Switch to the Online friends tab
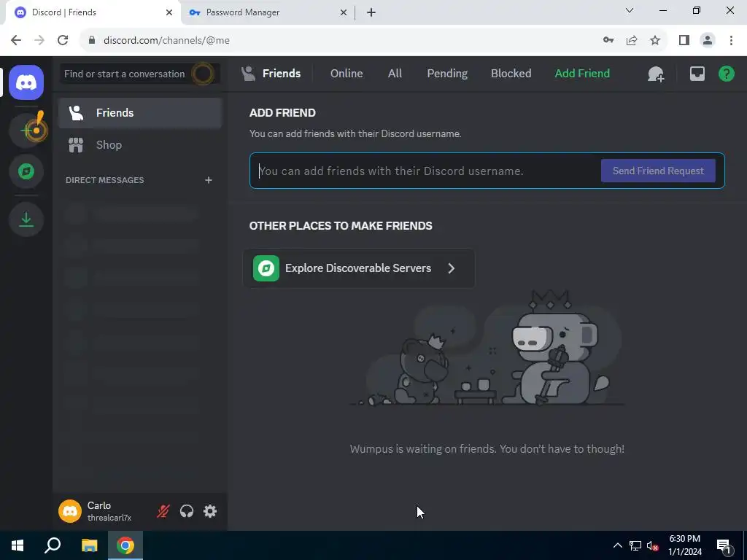The height and width of the screenshot is (560, 747). (x=347, y=74)
